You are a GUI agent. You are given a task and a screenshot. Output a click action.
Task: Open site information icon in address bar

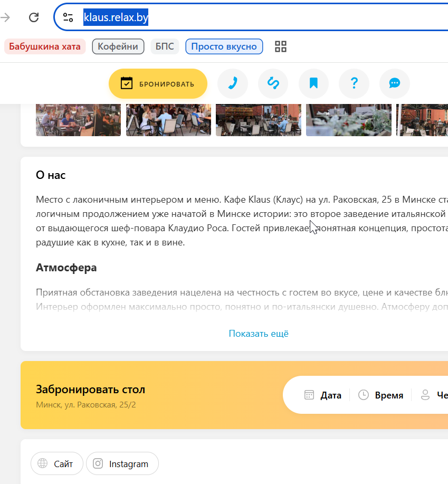[68, 17]
